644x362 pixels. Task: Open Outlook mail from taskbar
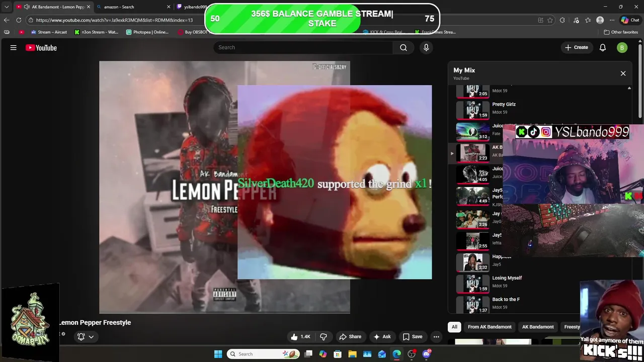pos(382,354)
